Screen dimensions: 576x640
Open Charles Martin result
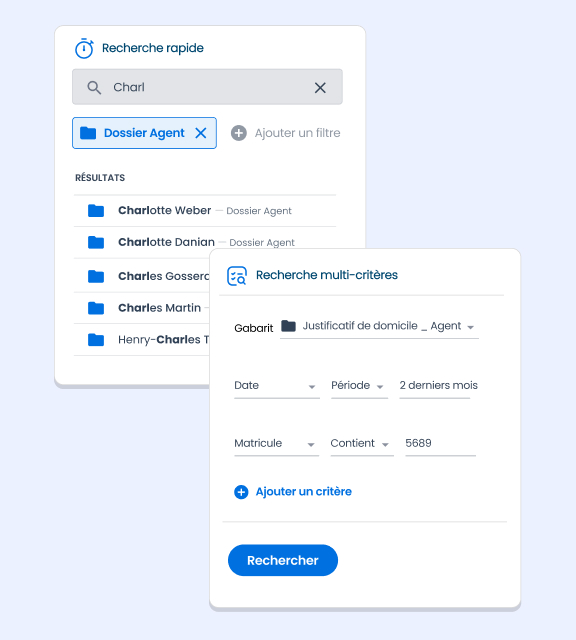142,308
